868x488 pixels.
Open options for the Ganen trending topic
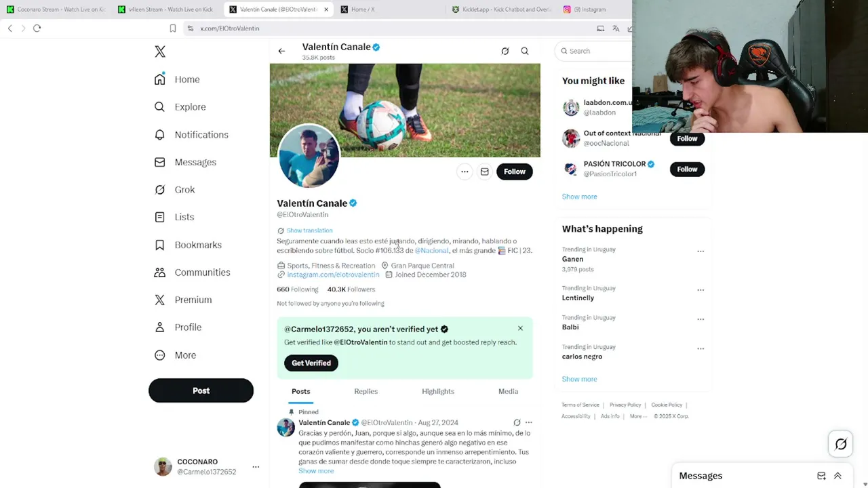pos(701,251)
